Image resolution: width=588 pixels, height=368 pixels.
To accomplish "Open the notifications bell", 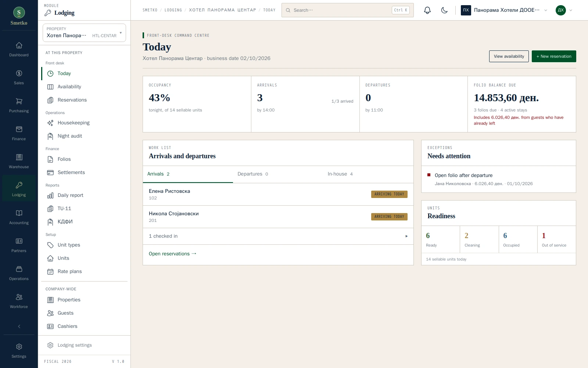I will (x=427, y=10).
